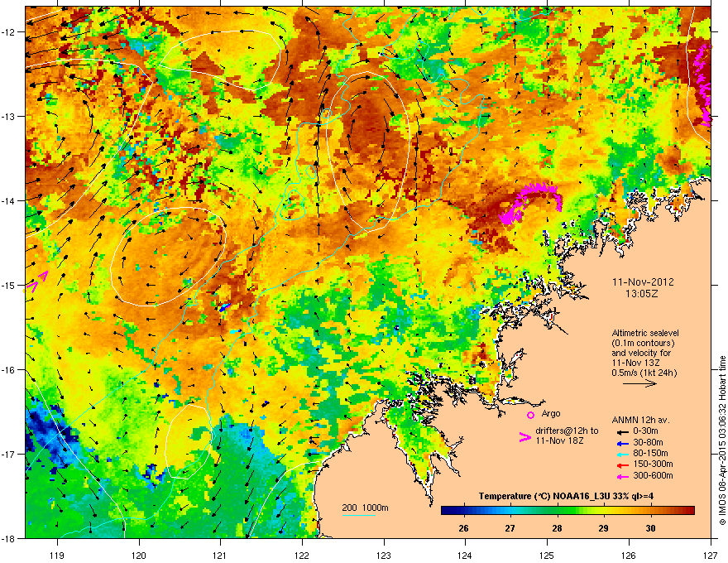Click the '80-150m' depth label

pyautogui.click(x=650, y=454)
